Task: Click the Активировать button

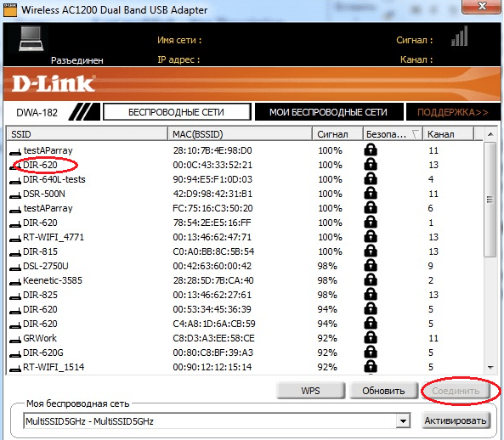Action: click(456, 420)
